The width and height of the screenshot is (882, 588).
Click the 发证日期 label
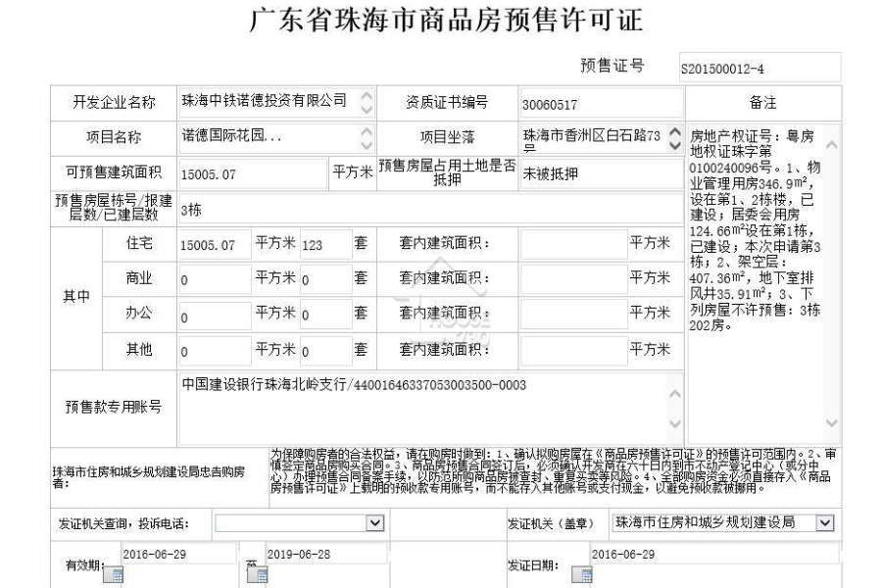[x=533, y=565]
